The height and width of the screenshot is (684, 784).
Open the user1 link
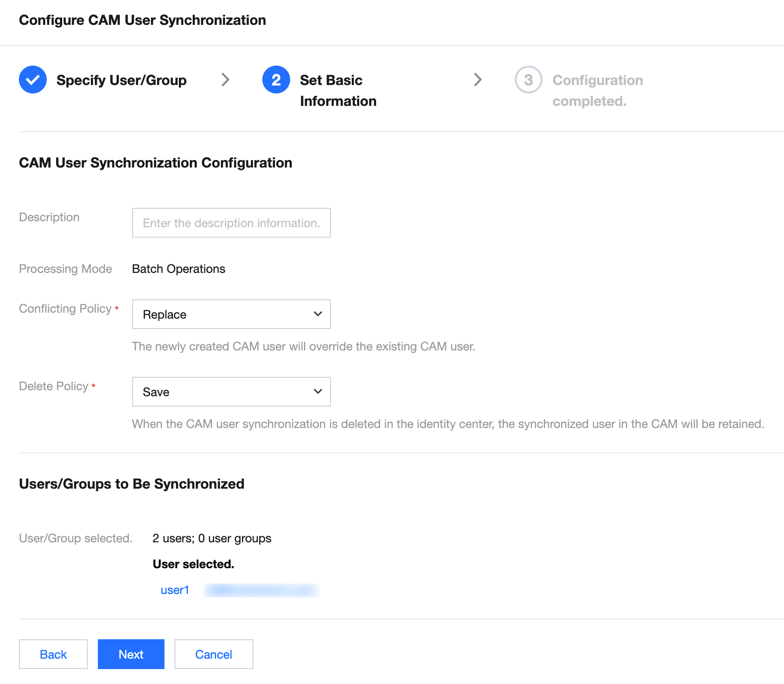pyautogui.click(x=175, y=590)
